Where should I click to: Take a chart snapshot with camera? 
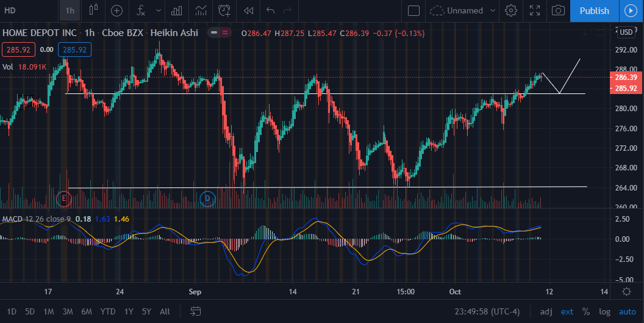click(558, 11)
